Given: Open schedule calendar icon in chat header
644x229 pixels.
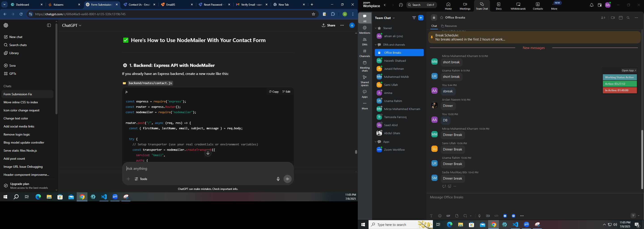Looking at the screenshot, I should coord(621,18).
